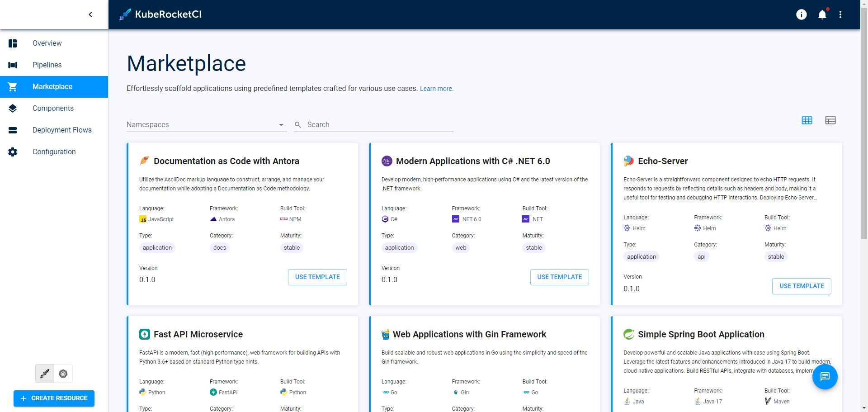The width and height of the screenshot is (868, 412).
Task: Open Web Applications with Gin Framework title
Action: (469, 334)
